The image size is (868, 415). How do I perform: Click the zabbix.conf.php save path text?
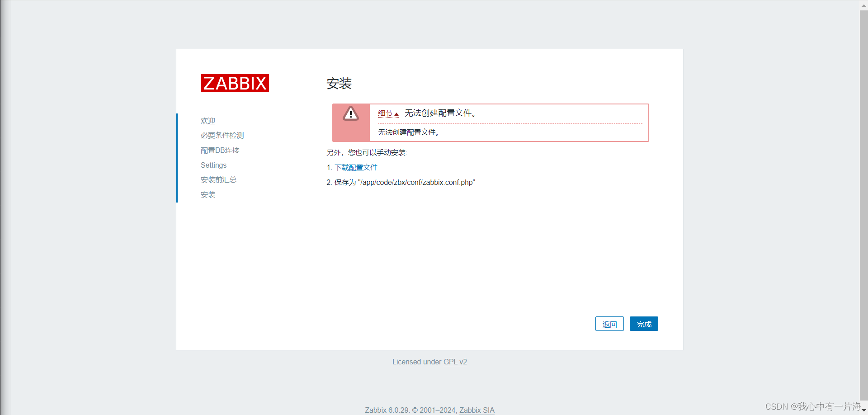click(x=416, y=182)
